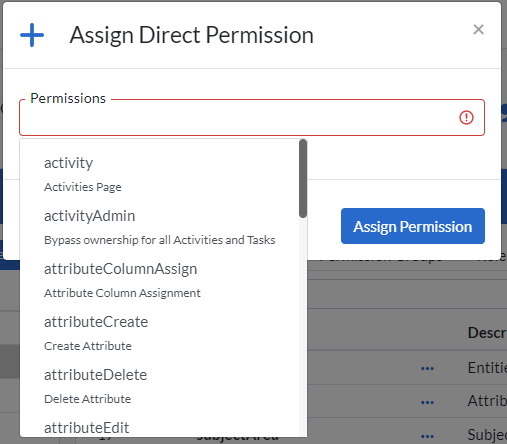Click the Create Attribute description text
This screenshot has width=507, height=444.
click(x=88, y=346)
